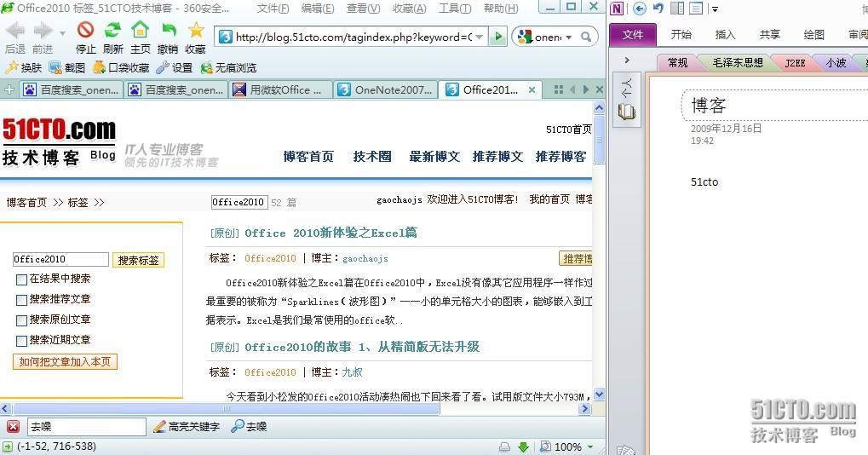Open 口袋收藏 pocket favorites
Image resolution: width=868 pixels, height=455 pixels.
tap(121, 67)
